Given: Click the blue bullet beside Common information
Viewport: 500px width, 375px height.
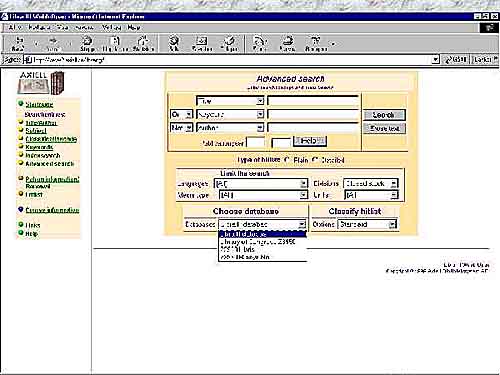Looking at the screenshot, I should pos(21,209).
